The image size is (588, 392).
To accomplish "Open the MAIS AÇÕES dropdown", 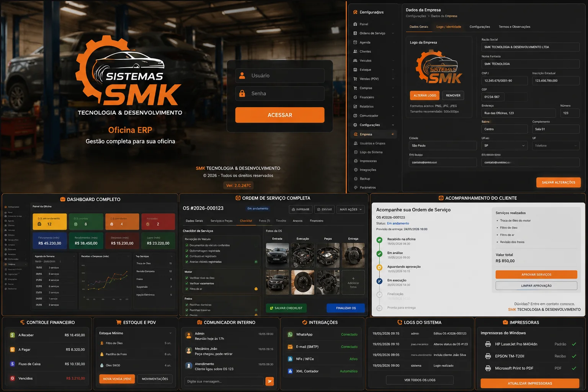I will [350, 209].
